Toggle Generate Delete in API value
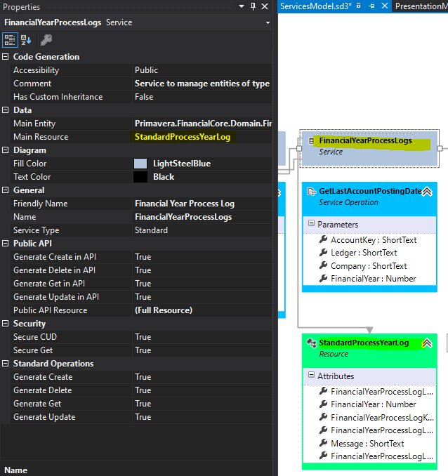 pyautogui.click(x=202, y=270)
